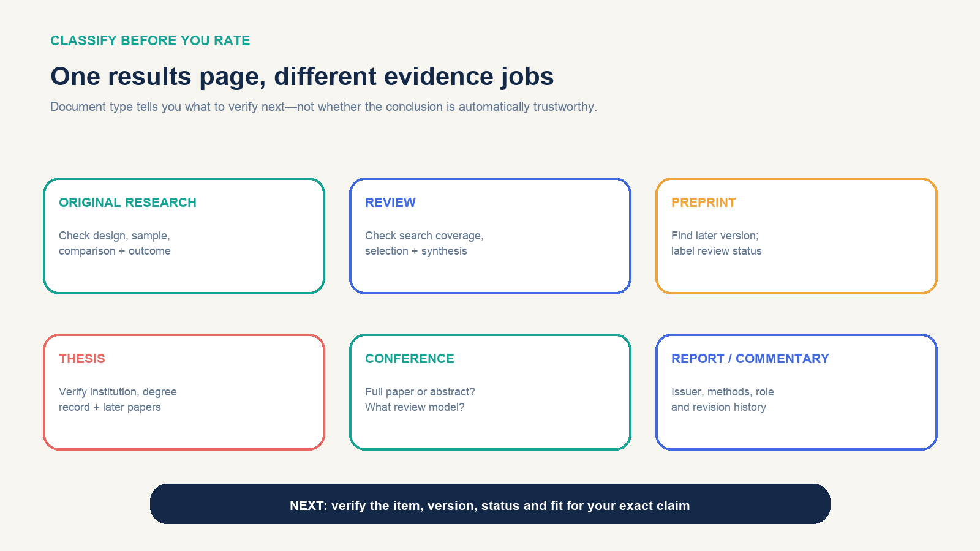Click the 'CLASSIFY BEFORE YOU RATE' heading
Viewport: 980px width, 551px height.
150,40
